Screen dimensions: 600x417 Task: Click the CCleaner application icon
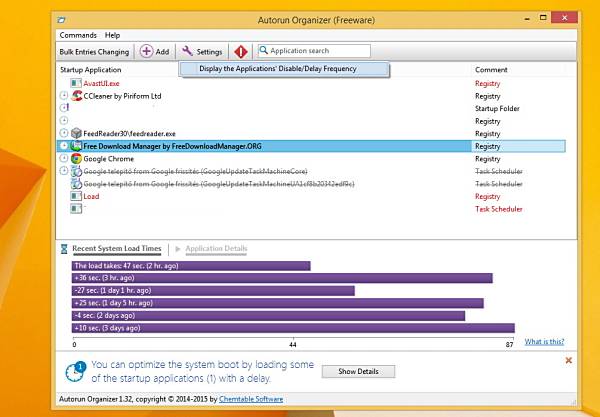[77, 96]
